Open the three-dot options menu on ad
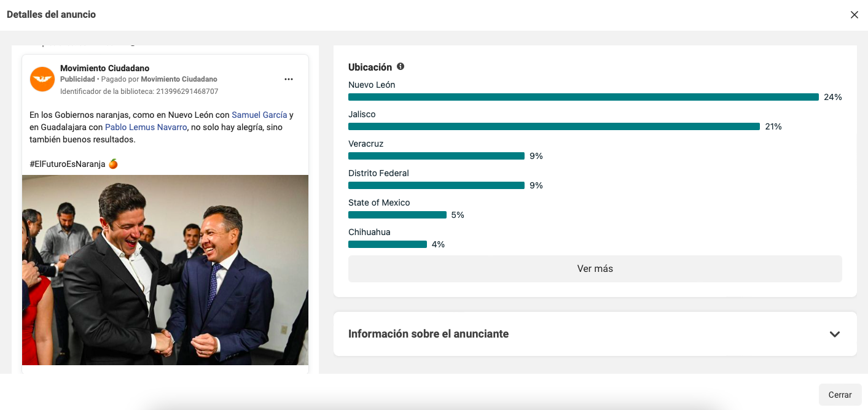Screen dimensions: 868x410 tap(289, 79)
